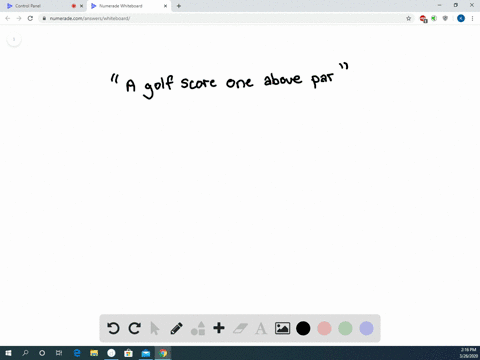The height and width of the screenshot is (360, 480).
Task: Close the Control Panel tab
Action: click(81, 6)
